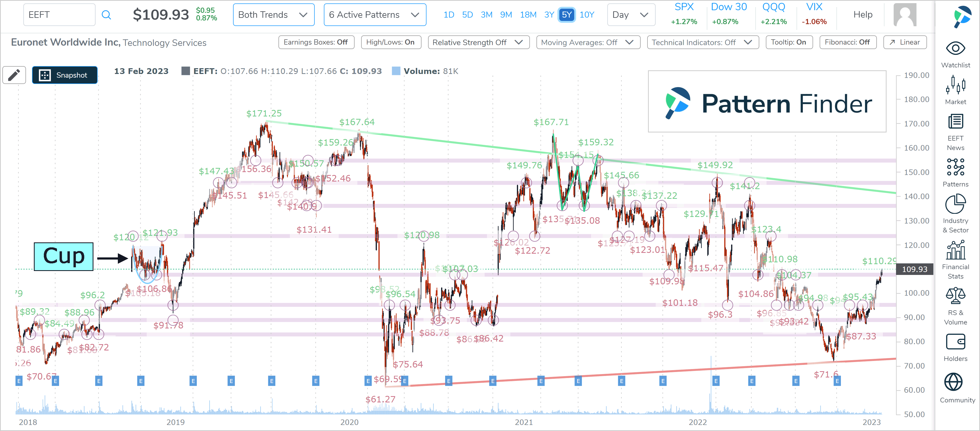Viewport: 980px width, 431px height.
Task: Select the 3M time range
Action: tap(486, 15)
